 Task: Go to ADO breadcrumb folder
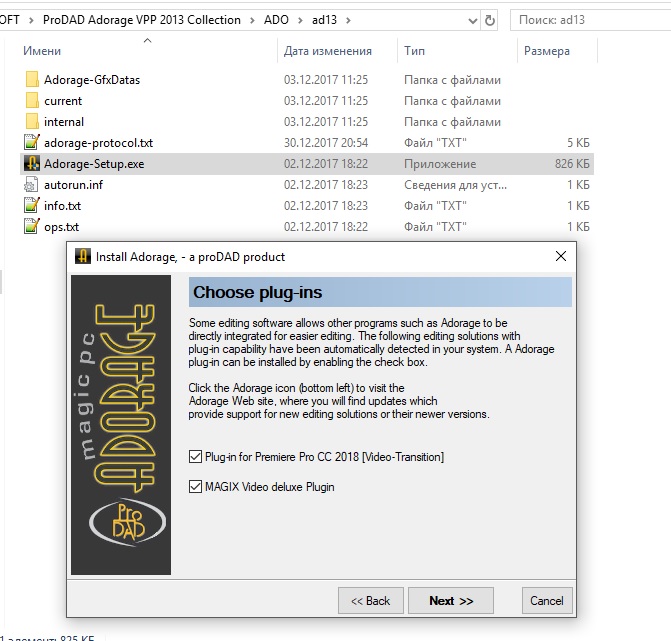[x=276, y=20]
